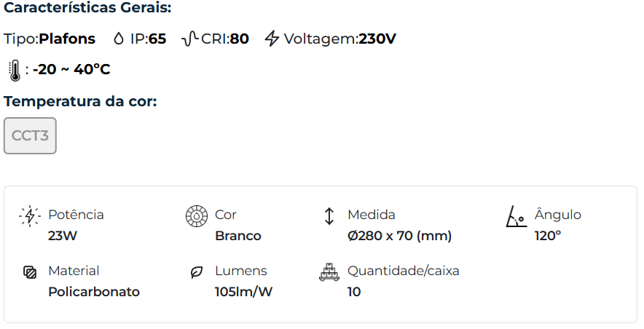Click the Ângulo angle icon
The width and height of the screenshot is (644, 329).
point(516,217)
